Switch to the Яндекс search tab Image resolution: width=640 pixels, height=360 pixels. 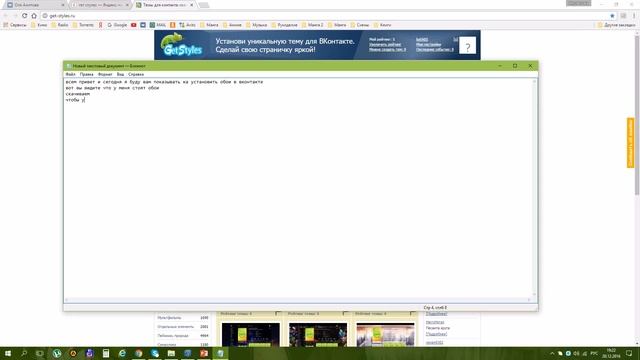click(99, 5)
